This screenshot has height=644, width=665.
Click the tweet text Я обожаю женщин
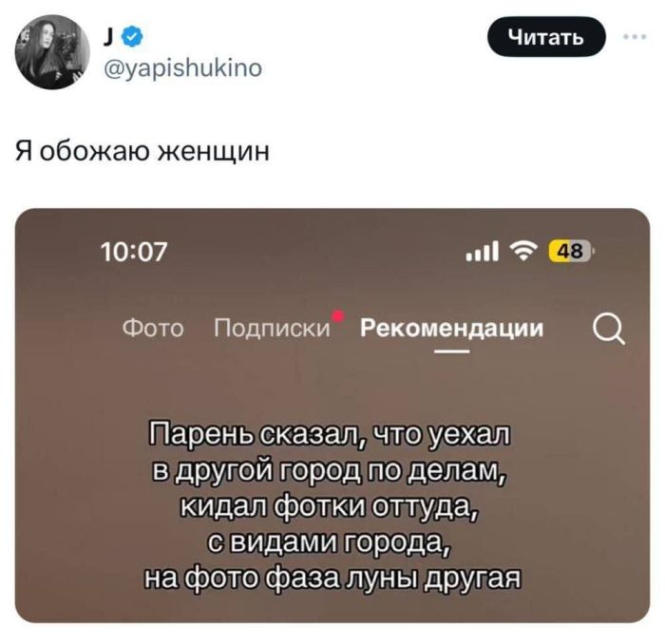(x=142, y=150)
